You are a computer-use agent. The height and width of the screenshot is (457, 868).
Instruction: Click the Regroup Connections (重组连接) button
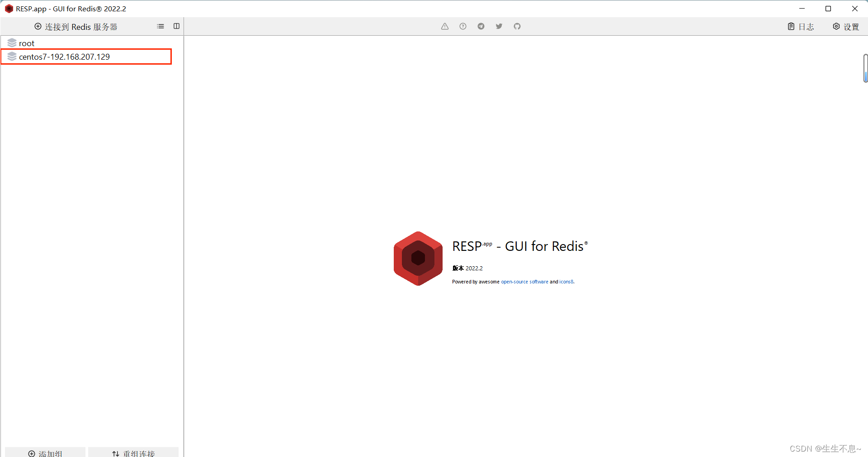click(133, 452)
